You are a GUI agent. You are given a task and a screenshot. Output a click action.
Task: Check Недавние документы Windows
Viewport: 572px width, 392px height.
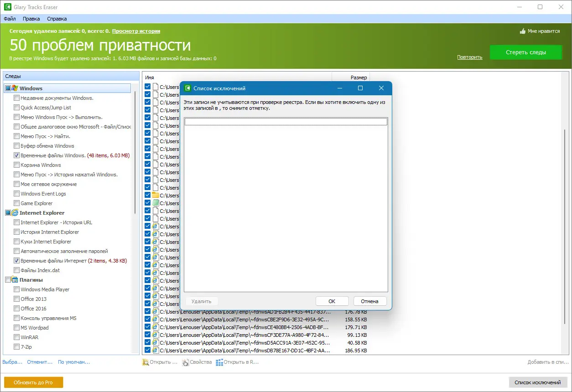(17, 98)
